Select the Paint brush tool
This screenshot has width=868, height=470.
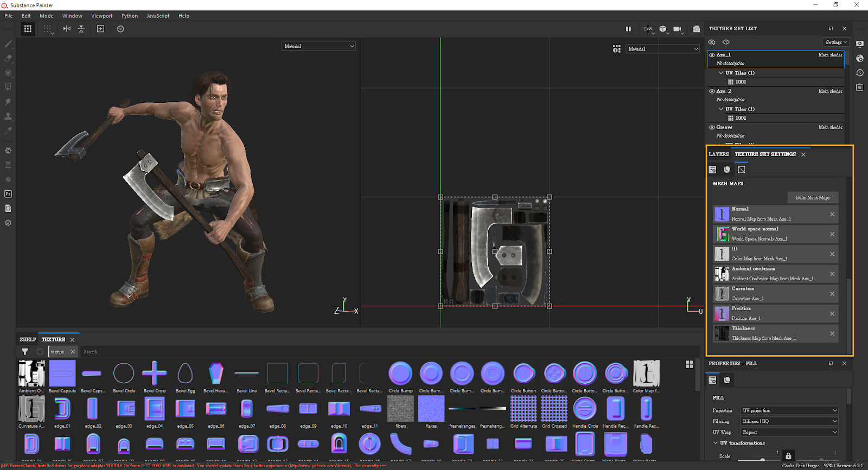point(8,44)
